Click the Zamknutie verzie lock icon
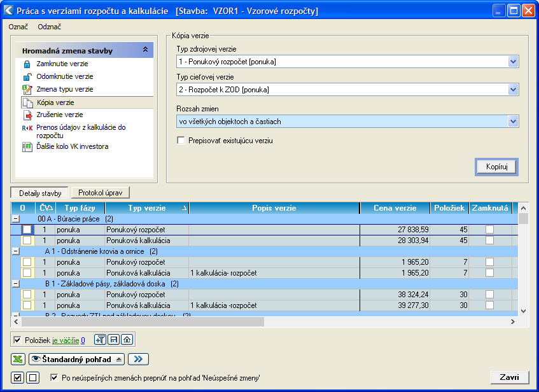 coord(27,64)
